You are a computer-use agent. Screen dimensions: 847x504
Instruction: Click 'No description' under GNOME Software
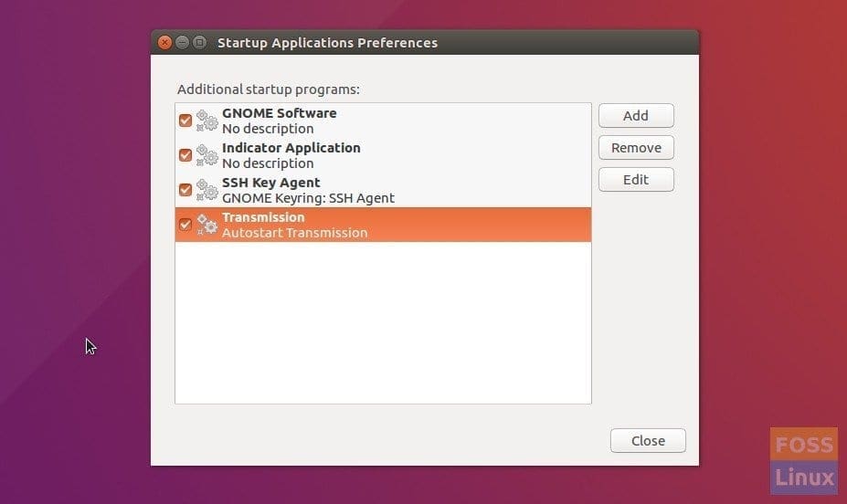tap(268, 129)
